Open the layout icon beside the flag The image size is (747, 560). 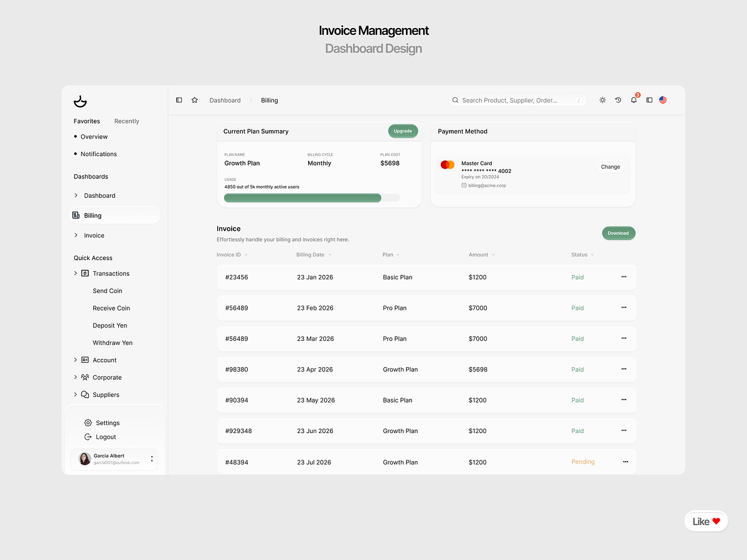point(649,100)
